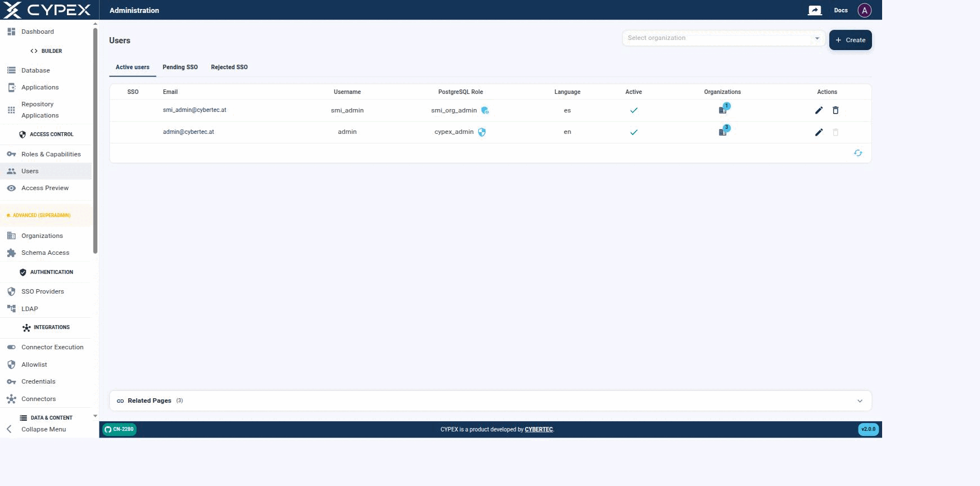Click the Dashboard sidebar icon
Viewport: 980px width, 486px height.
[11, 31]
